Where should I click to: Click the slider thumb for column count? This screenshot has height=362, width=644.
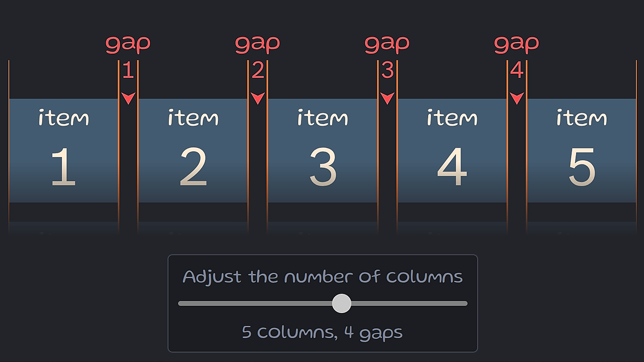(341, 303)
